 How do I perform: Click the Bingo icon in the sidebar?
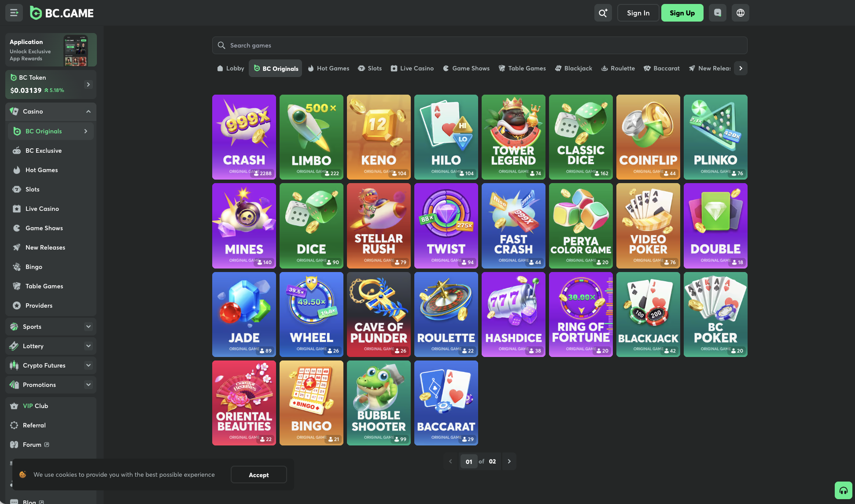pyautogui.click(x=17, y=267)
